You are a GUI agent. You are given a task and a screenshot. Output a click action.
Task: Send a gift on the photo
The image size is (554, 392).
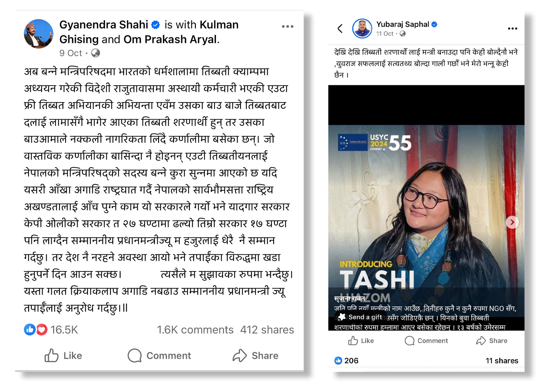[361, 317]
